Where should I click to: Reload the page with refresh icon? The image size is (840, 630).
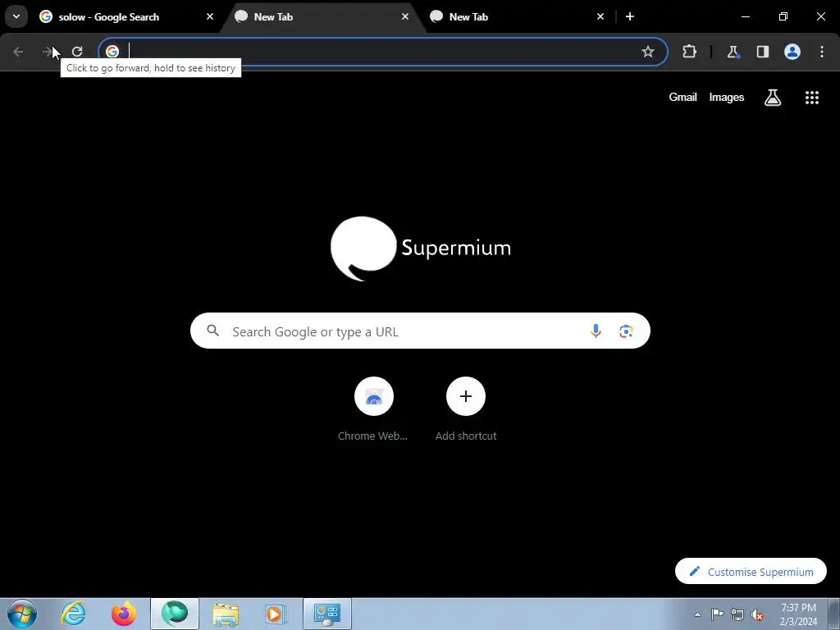click(77, 52)
